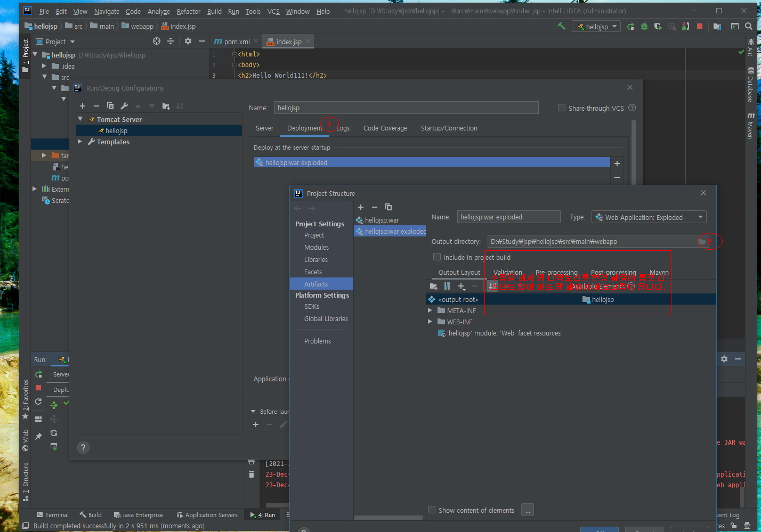Viewport: 761px width, 532px height.
Task: Select Global Libraries under Platform Settings
Action: [x=326, y=319]
